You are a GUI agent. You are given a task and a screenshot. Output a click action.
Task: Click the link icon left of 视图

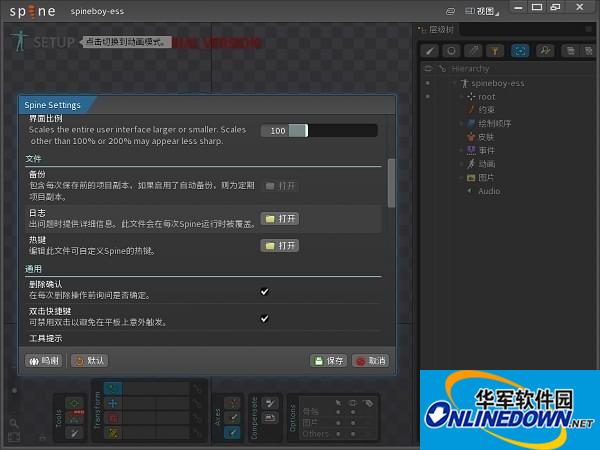[x=451, y=11]
